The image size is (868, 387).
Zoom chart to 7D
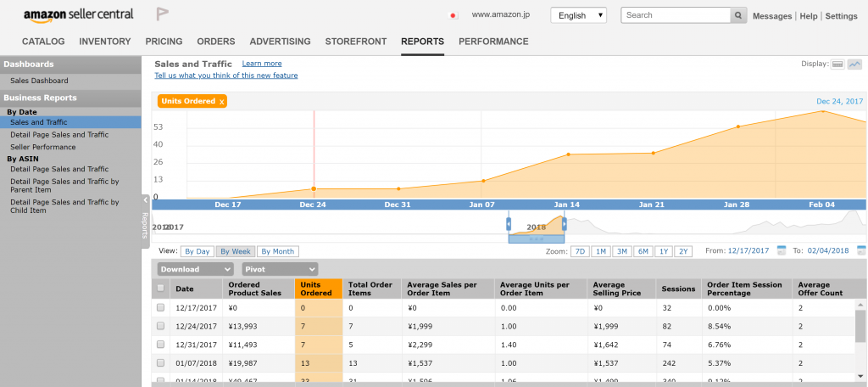(x=580, y=252)
